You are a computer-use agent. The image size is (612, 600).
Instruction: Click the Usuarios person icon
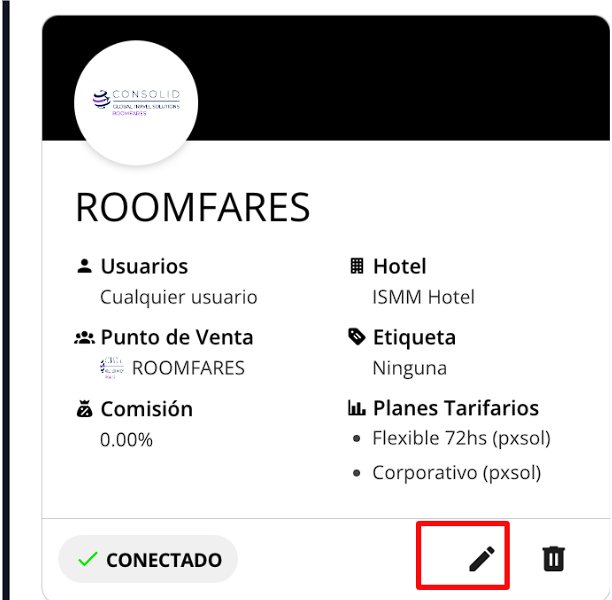point(84,266)
